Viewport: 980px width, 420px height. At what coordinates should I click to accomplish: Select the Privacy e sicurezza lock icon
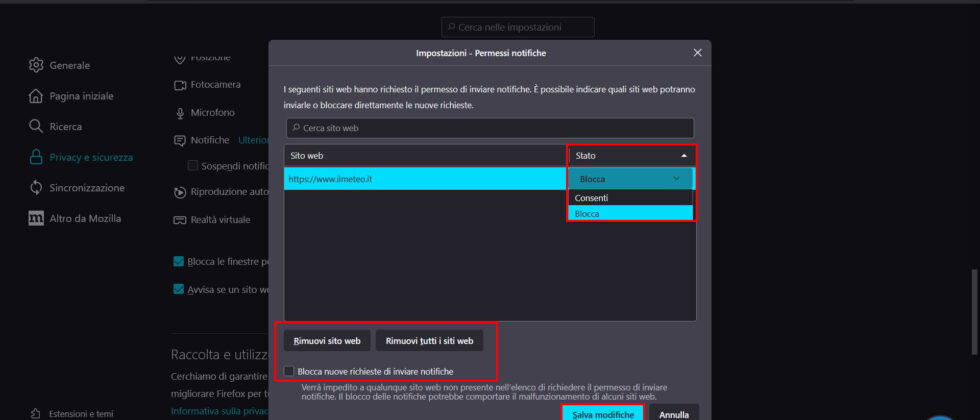coord(36,158)
